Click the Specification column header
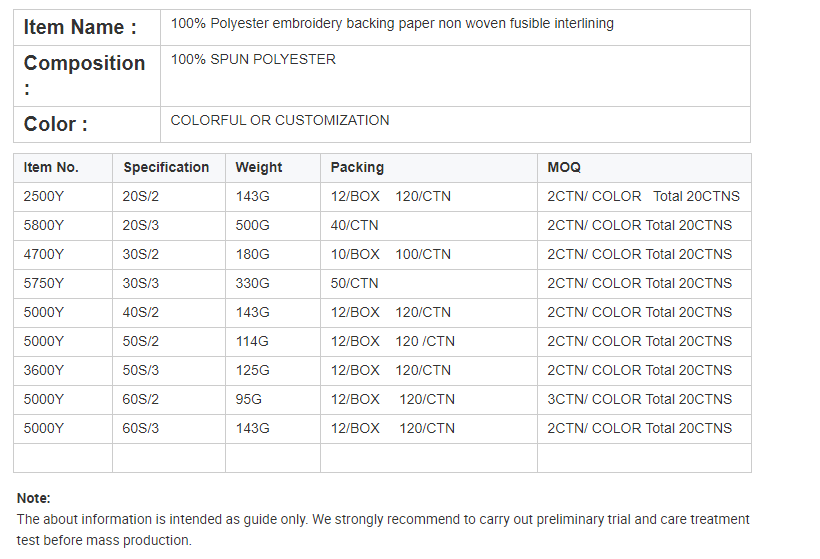Screen dimensions: 820x559 [x=166, y=167]
